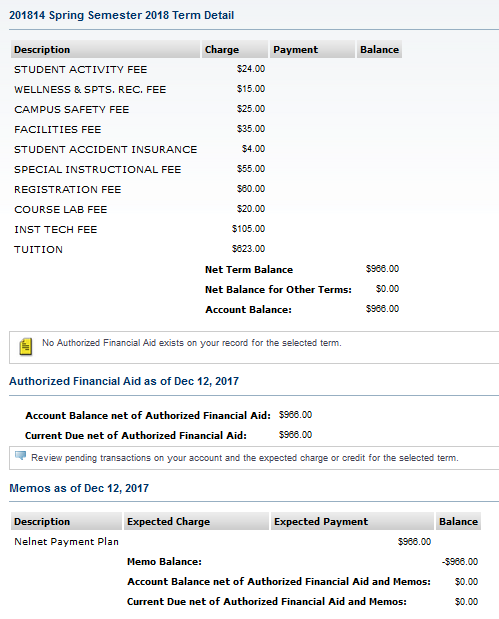Click the Balance header in term detail table
The height and width of the screenshot is (619, 499).
pos(379,49)
